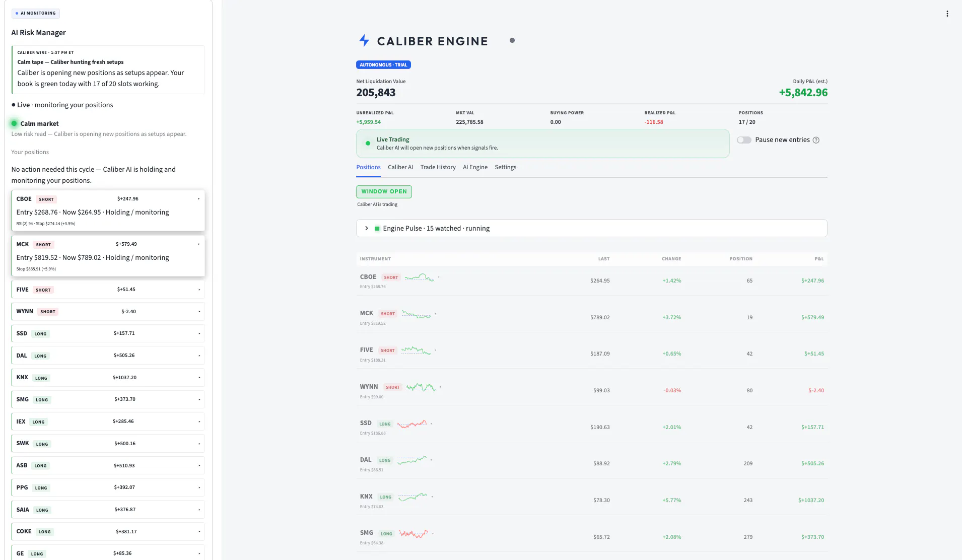Click the FIVE sparkline chart in the table
Image resolution: width=962 pixels, height=560 pixels.
tap(416, 350)
